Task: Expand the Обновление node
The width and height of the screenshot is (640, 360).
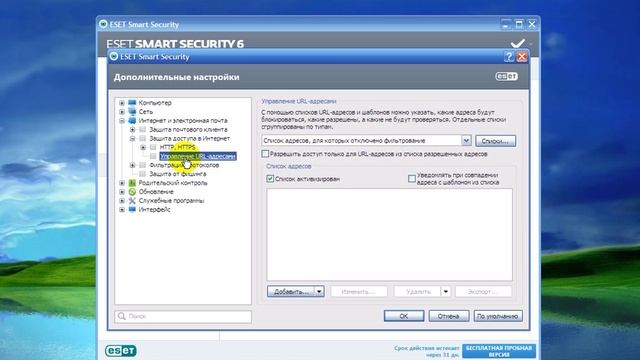Action: (122, 191)
